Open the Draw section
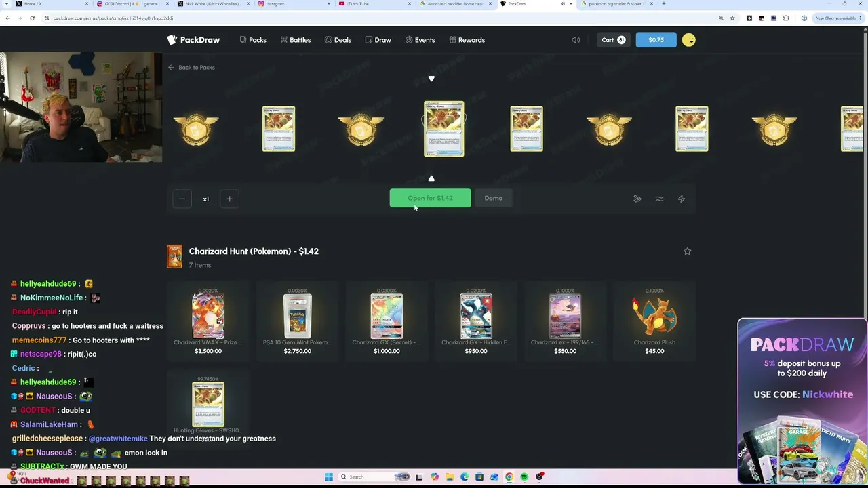 click(378, 40)
